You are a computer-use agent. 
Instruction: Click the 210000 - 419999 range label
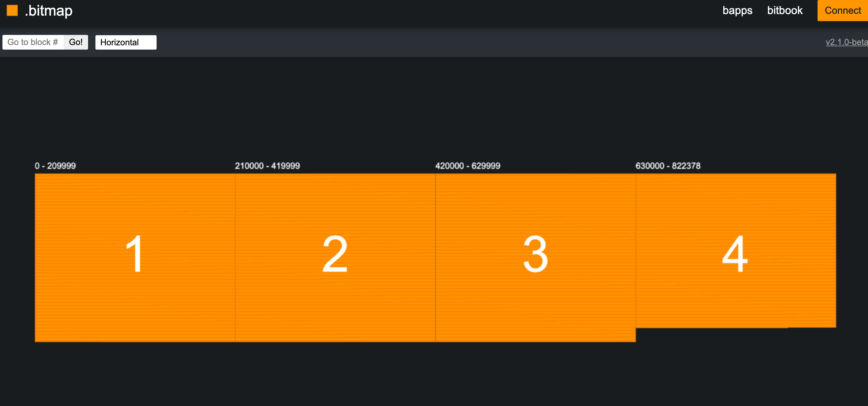tap(267, 166)
